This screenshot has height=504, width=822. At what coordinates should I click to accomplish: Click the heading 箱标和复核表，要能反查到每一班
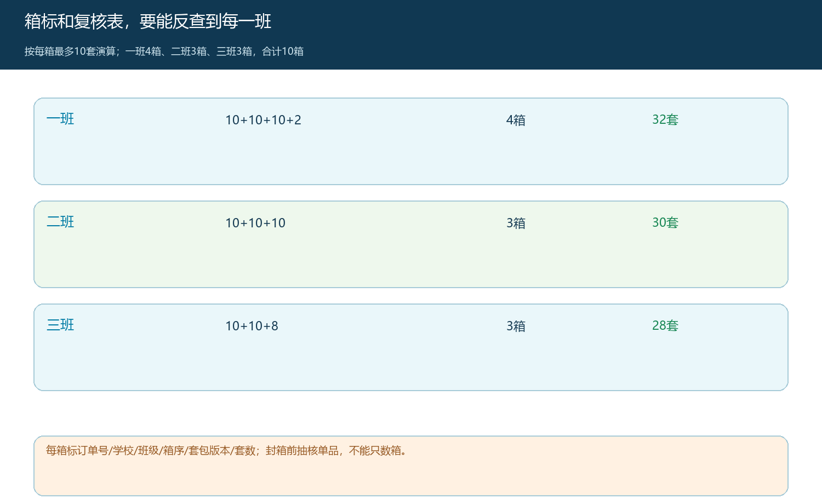click(x=148, y=21)
